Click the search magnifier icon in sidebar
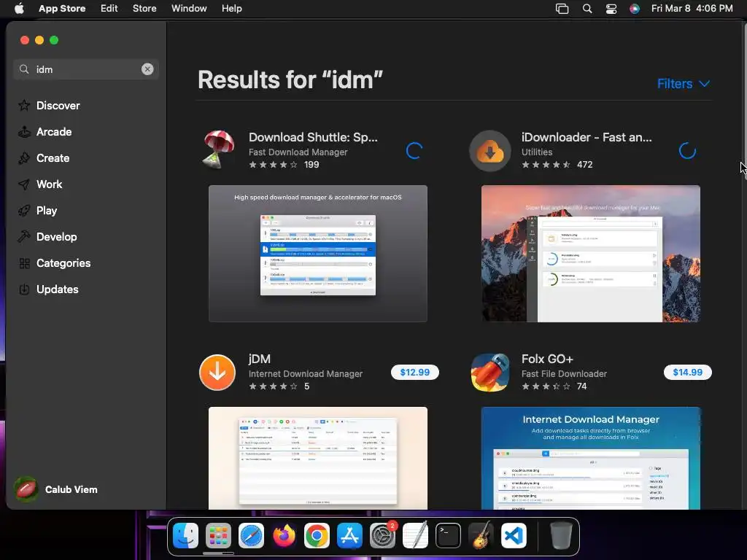 click(x=24, y=69)
